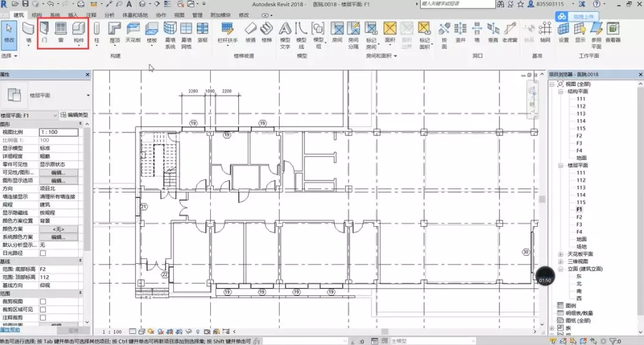The height and width of the screenshot is (345, 644).
Task: Click the <无> button for 颜色方案
Action: pyautogui.click(x=59, y=229)
